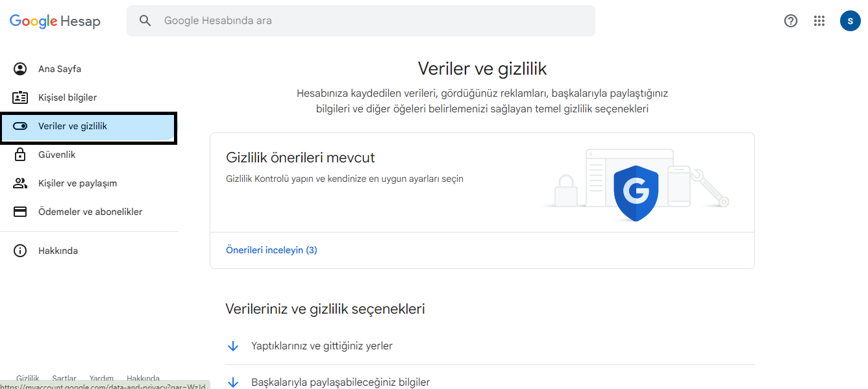Open the Gizlilik footer link
This screenshot has height=389, width=868.
[x=27, y=377]
